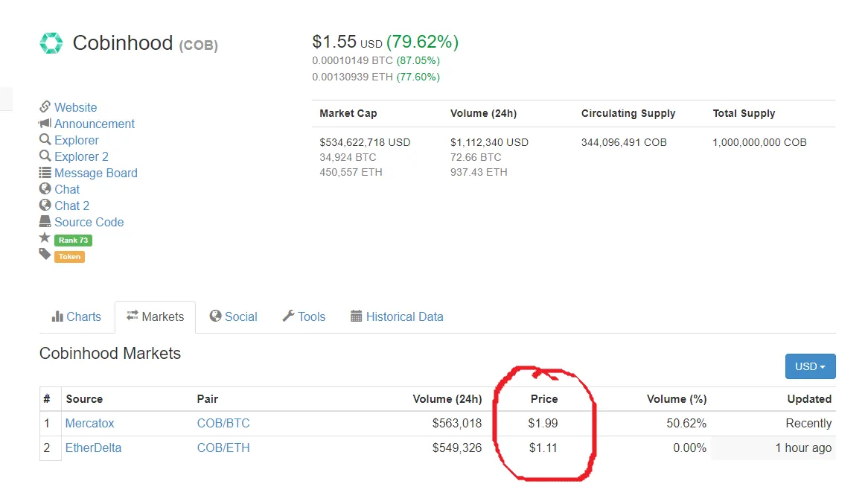868x484 pixels.
Task: Click the drive icon beside Source Code
Action: pyautogui.click(x=45, y=221)
